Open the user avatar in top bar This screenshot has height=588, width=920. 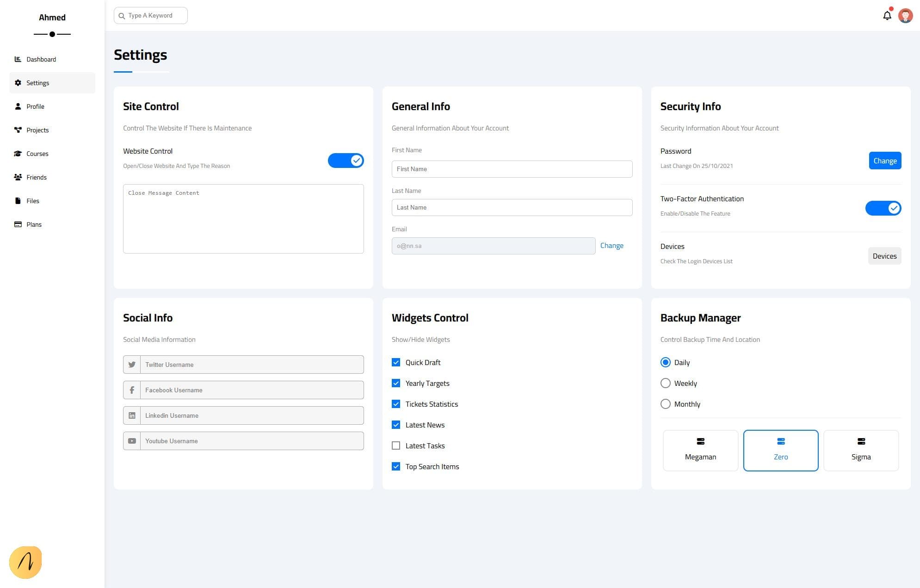(905, 16)
